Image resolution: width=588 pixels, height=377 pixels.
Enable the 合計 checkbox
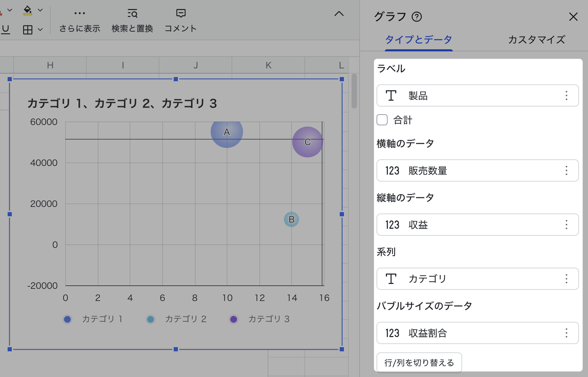click(382, 120)
